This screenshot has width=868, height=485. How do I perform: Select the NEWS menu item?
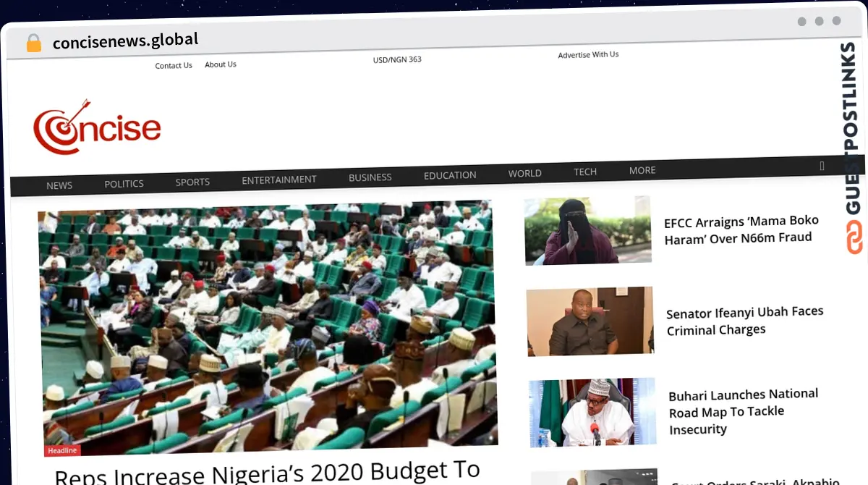click(x=59, y=185)
